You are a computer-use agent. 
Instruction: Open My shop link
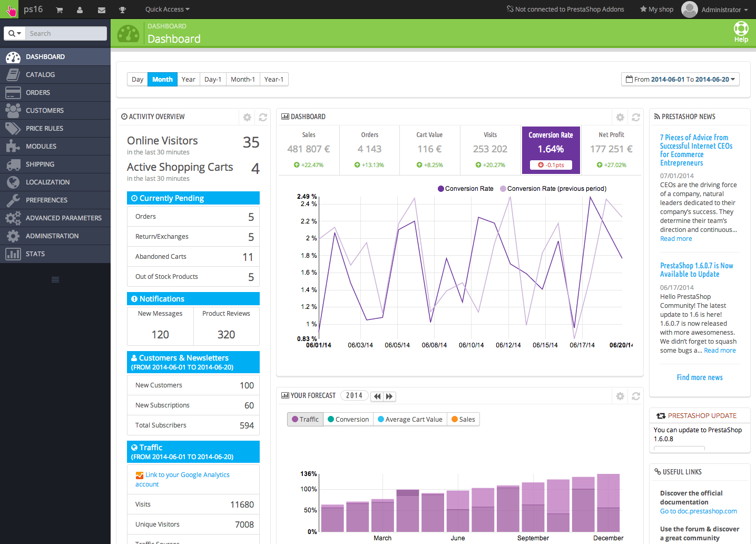pos(656,9)
